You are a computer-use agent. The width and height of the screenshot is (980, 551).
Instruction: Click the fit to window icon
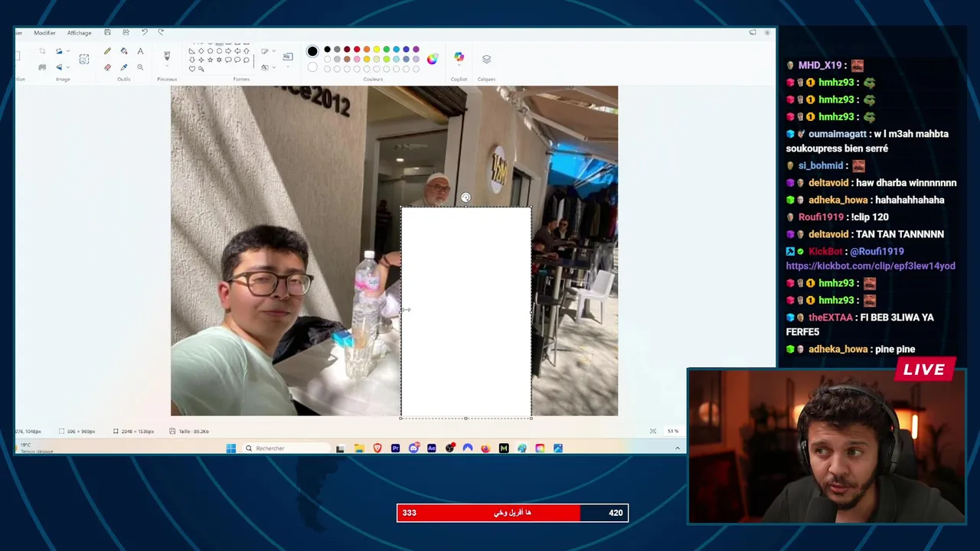(653, 431)
